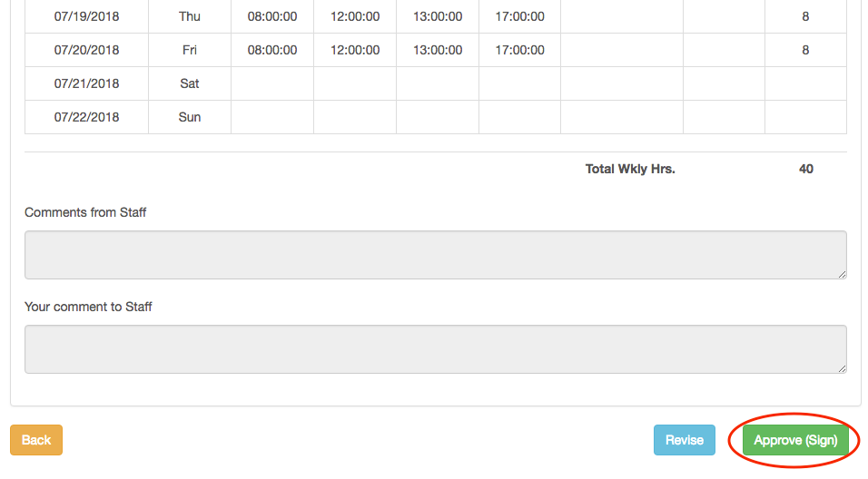
Task: Focus the Comments from Staff text box
Action: tap(435, 255)
